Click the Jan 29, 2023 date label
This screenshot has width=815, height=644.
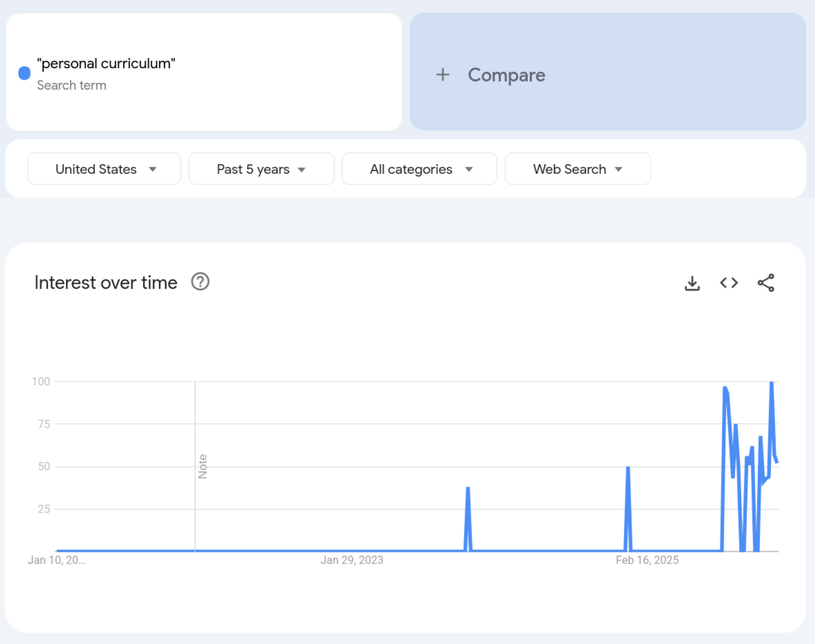(x=352, y=560)
